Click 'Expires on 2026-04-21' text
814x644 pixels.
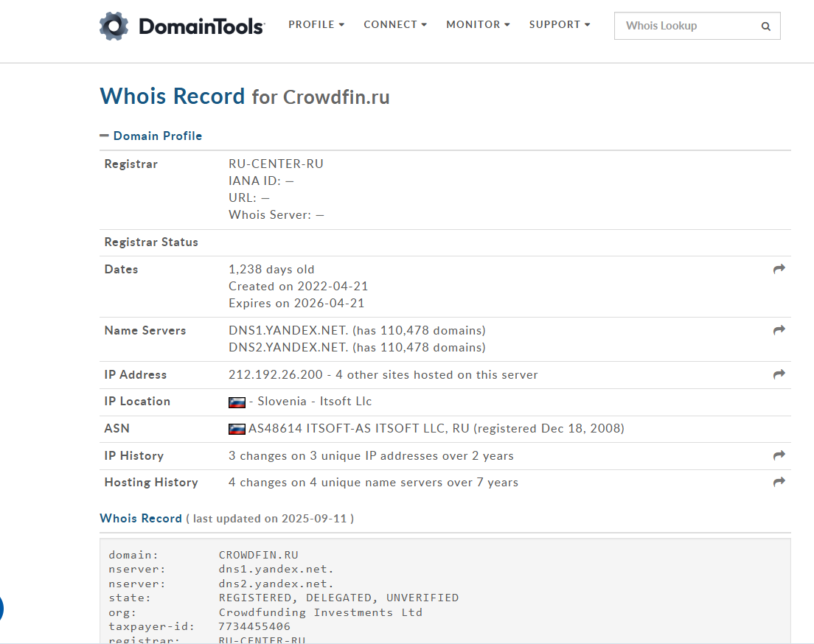(x=296, y=304)
